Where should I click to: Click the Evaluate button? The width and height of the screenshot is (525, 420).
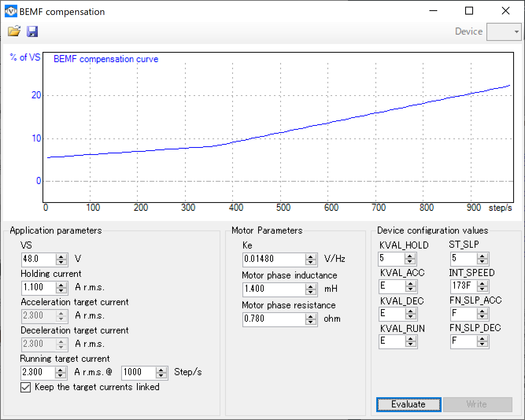(x=409, y=404)
